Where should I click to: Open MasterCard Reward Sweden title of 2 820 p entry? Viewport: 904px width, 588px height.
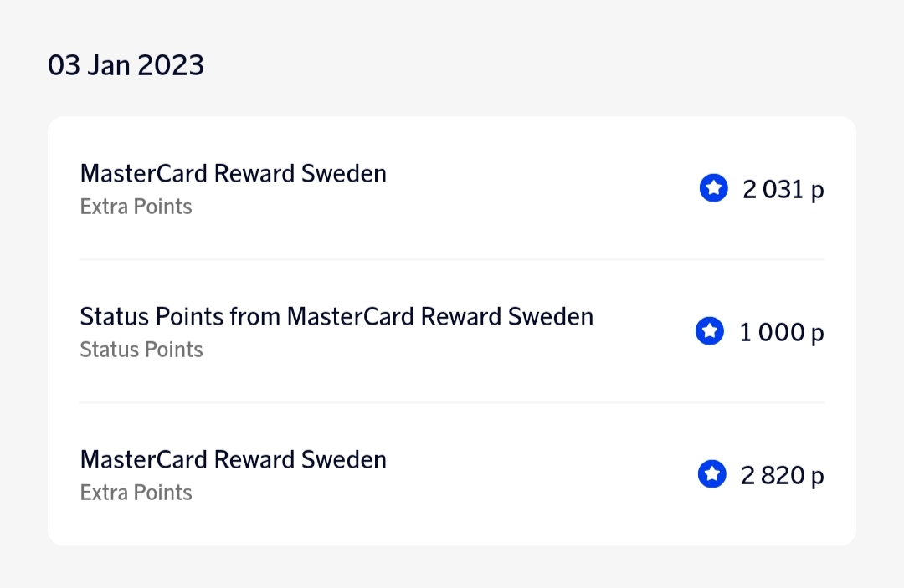[x=233, y=460]
